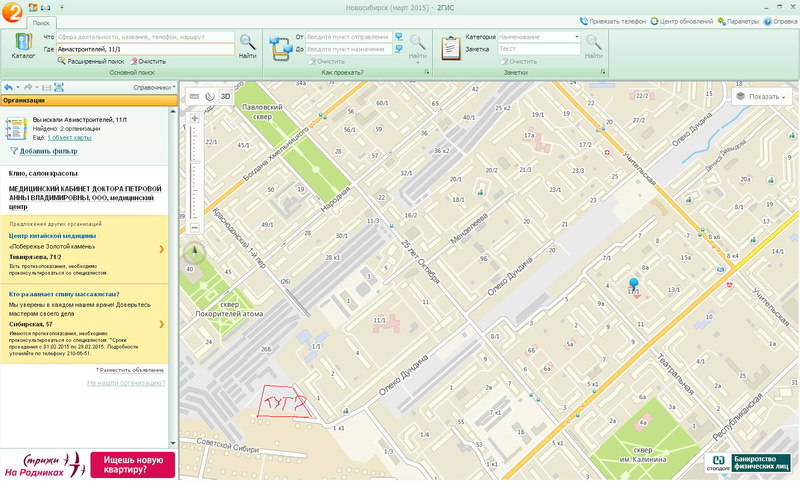
Task: Select the Поиск ribbon tab
Action: [41, 21]
